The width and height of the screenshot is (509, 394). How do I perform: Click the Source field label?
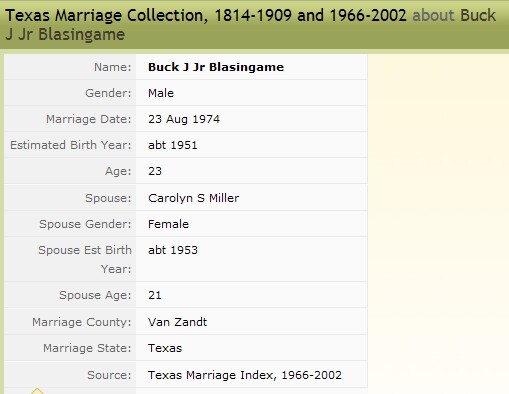[x=109, y=375]
